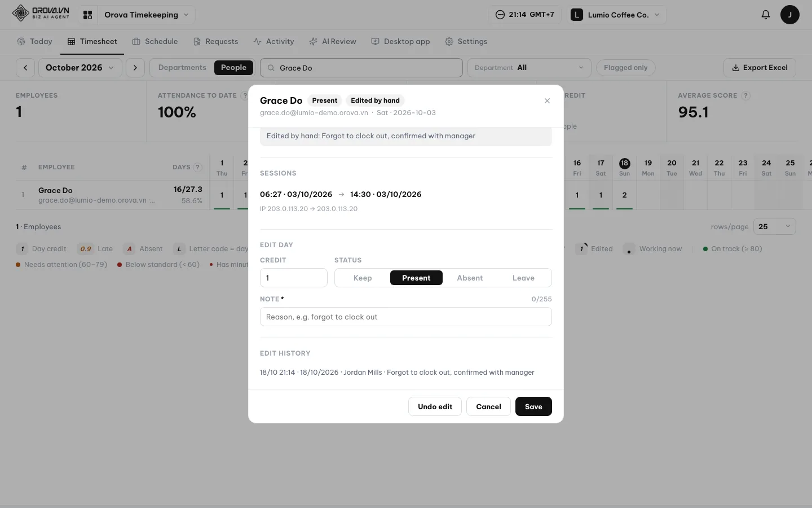812x508 pixels.
Task: Click the Lumio Coffee Co. logo tile
Action: click(x=576, y=15)
